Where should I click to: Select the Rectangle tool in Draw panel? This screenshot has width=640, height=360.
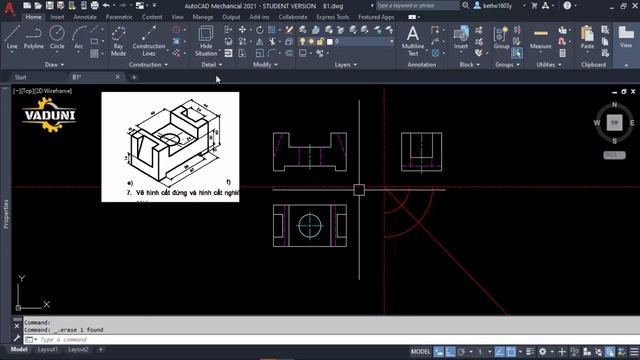tap(94, 41)
